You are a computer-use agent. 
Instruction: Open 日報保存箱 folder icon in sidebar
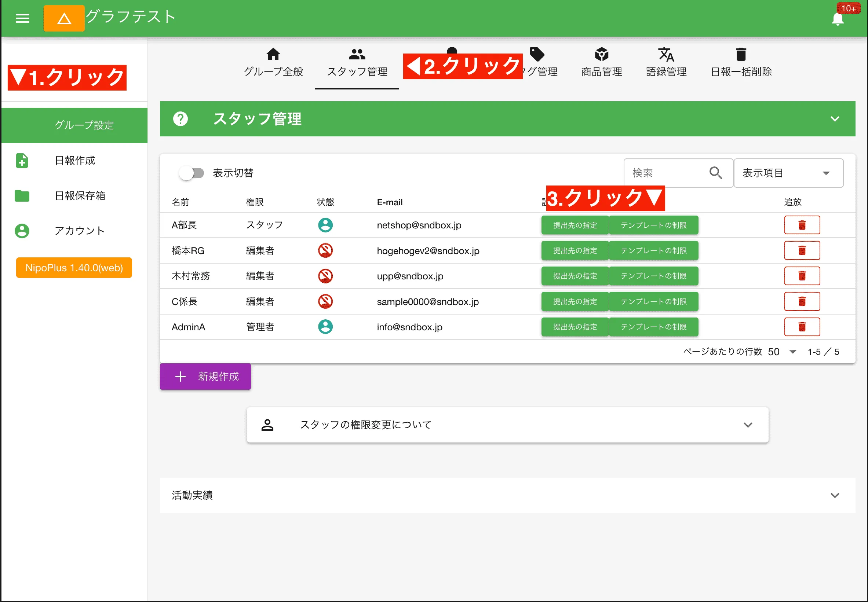pyautogui.click(x=22, y=196)
